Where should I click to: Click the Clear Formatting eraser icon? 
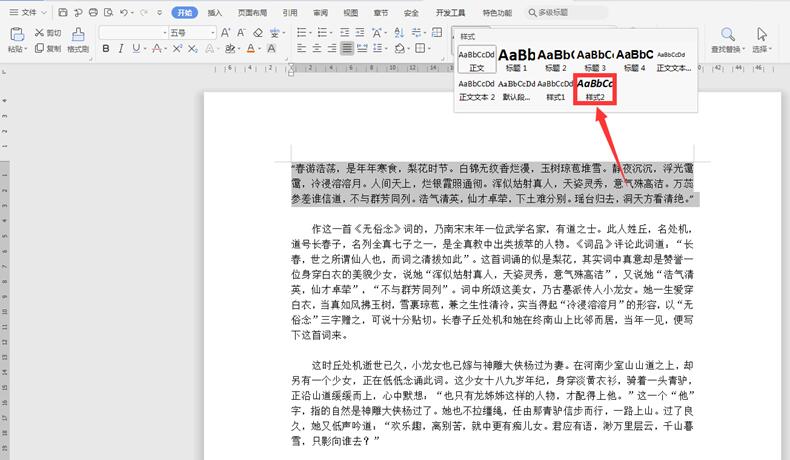[257, 33]
